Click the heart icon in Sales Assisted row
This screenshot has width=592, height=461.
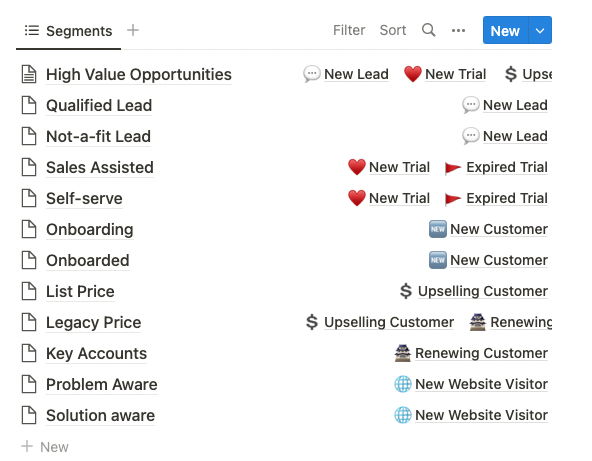click(x=356, y=167)
